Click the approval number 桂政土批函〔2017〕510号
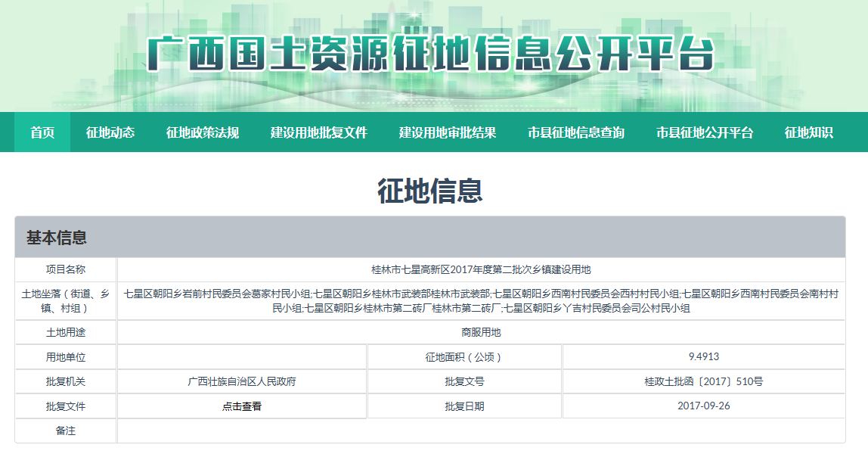This screenshot has width=868, height=457. (x=703, y=382)
